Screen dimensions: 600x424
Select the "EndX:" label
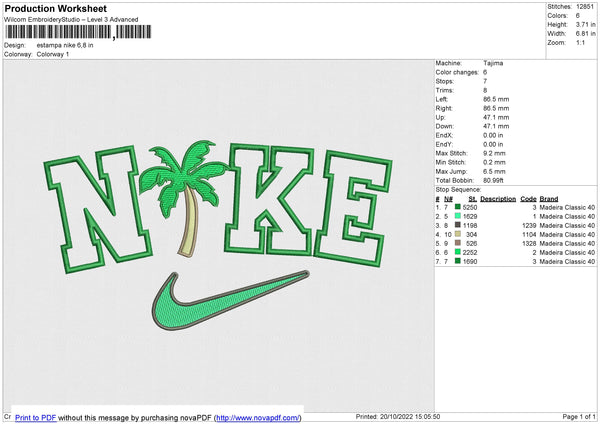(x=444, y=135)
